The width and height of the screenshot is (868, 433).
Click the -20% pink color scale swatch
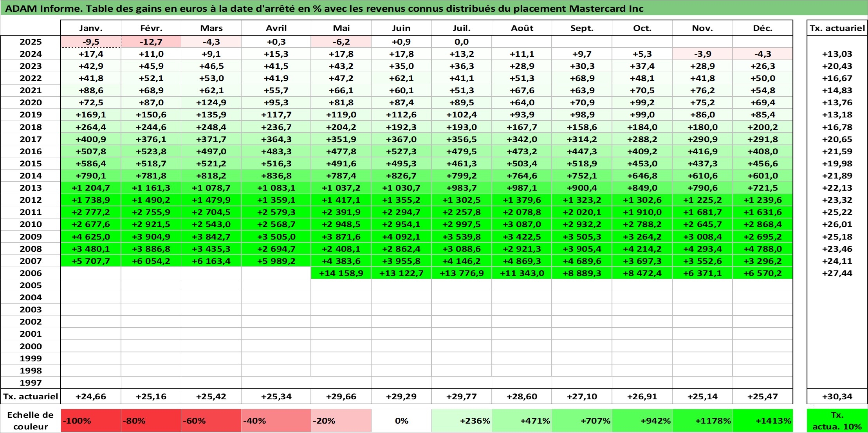coord(341,421)
